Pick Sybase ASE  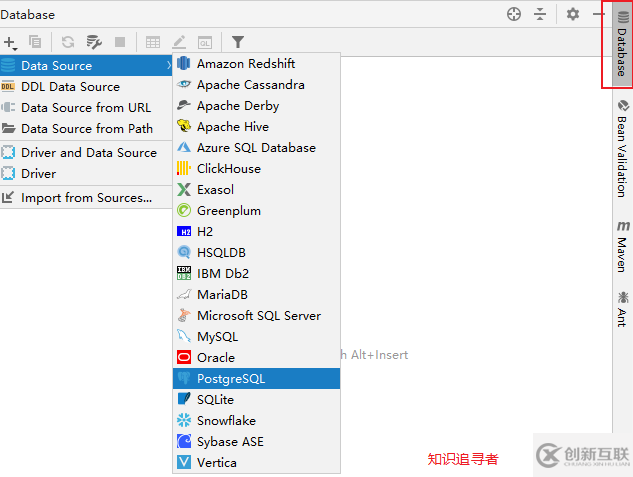tap(256, 441)
